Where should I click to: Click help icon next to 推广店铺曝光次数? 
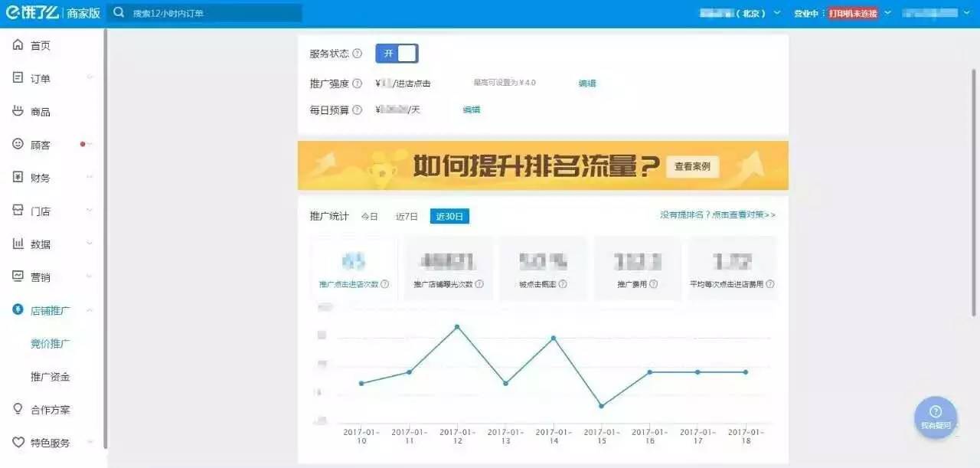coord(479,284)
